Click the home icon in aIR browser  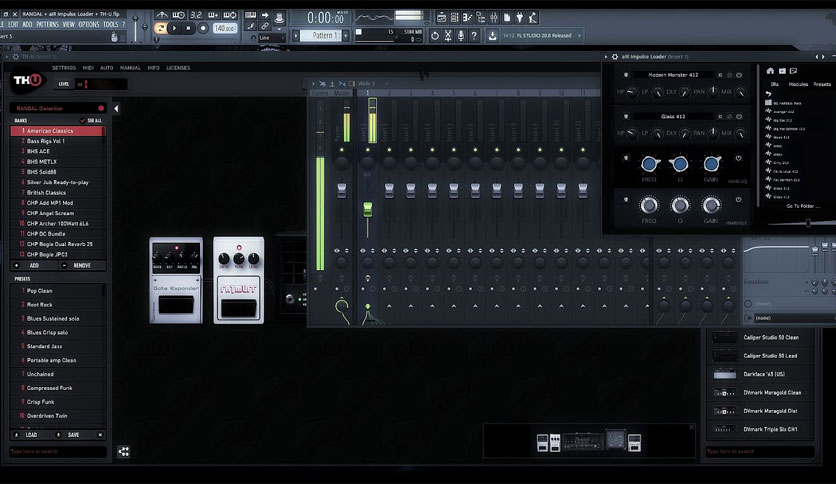pos(770,71)
